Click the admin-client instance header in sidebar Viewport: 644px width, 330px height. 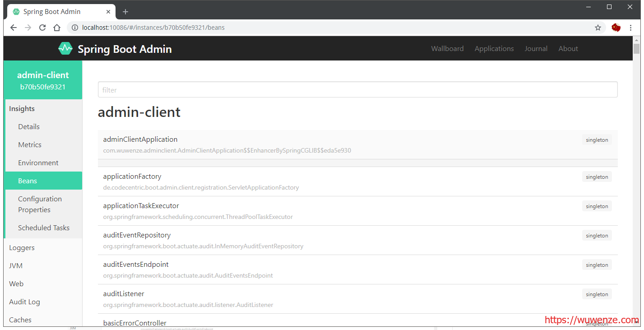click(43, 80)
